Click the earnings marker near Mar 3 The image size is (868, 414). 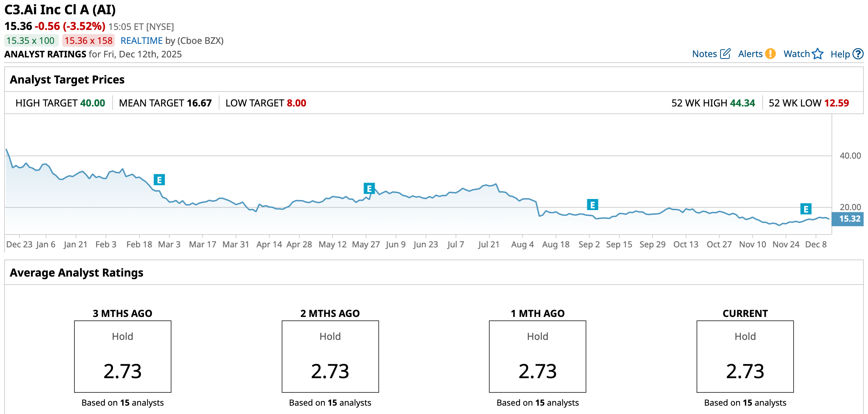[x=159, y=180]
